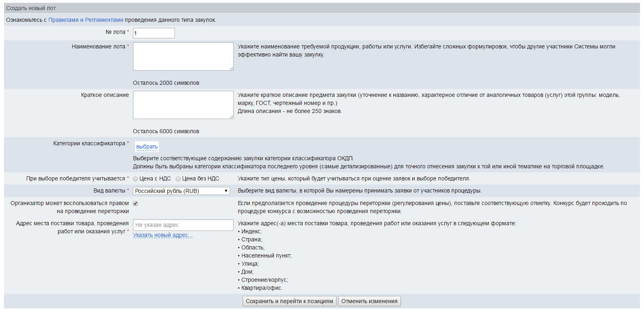Click Сохранить и перейти к позициям button

click(289, 301)
